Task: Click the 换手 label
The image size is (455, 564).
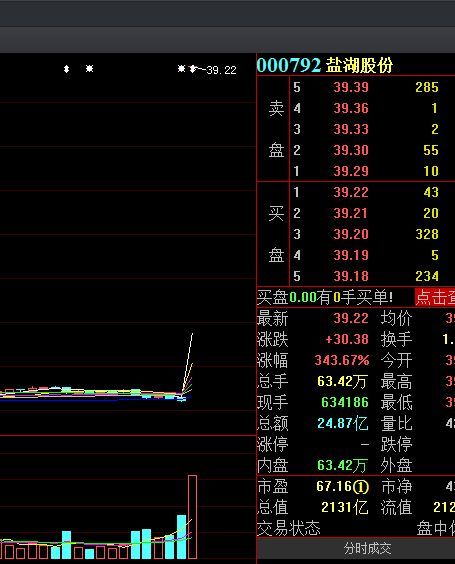Action: click(396, 339)
